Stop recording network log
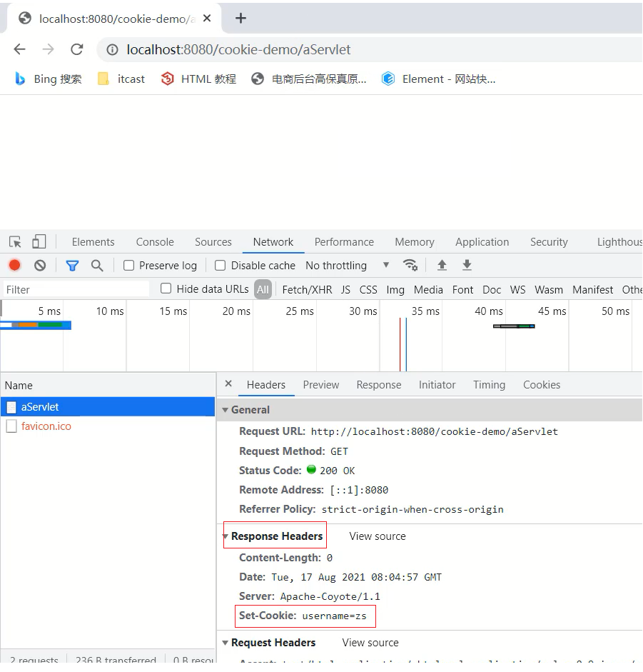 point(14,266)
